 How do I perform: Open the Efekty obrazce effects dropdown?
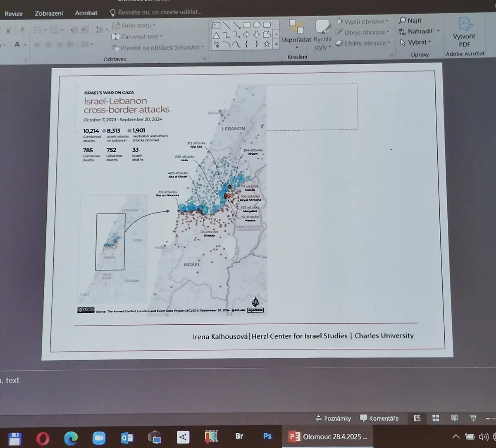click(x=362, y=43)
